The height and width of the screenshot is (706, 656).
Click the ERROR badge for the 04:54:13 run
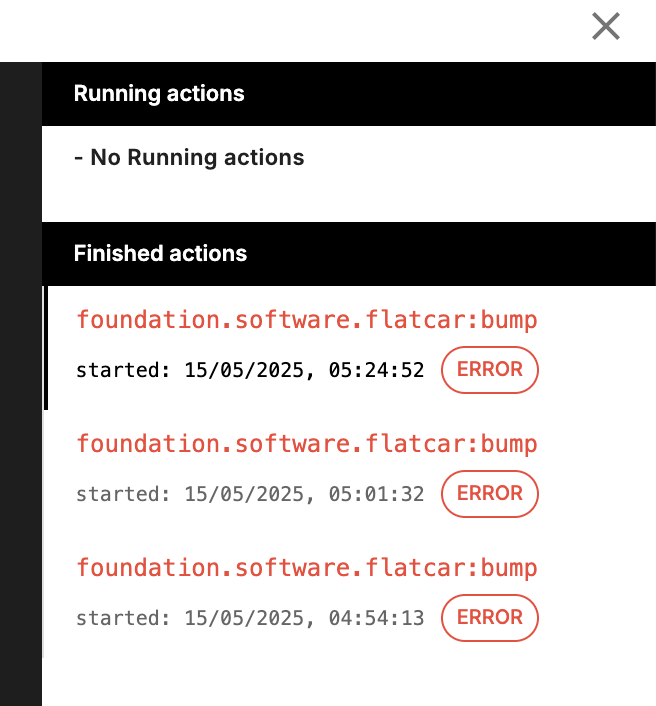[x=490, y=618]
